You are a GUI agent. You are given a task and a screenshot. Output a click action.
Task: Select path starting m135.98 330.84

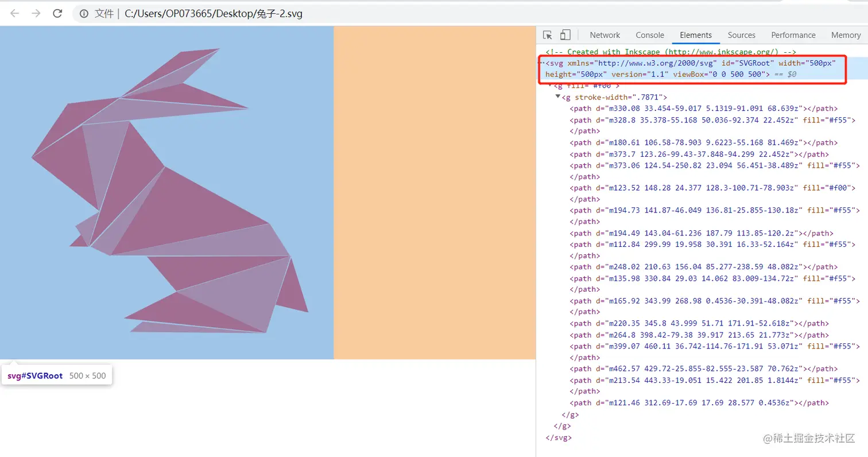pyautogui.click(x=713, y=284)
